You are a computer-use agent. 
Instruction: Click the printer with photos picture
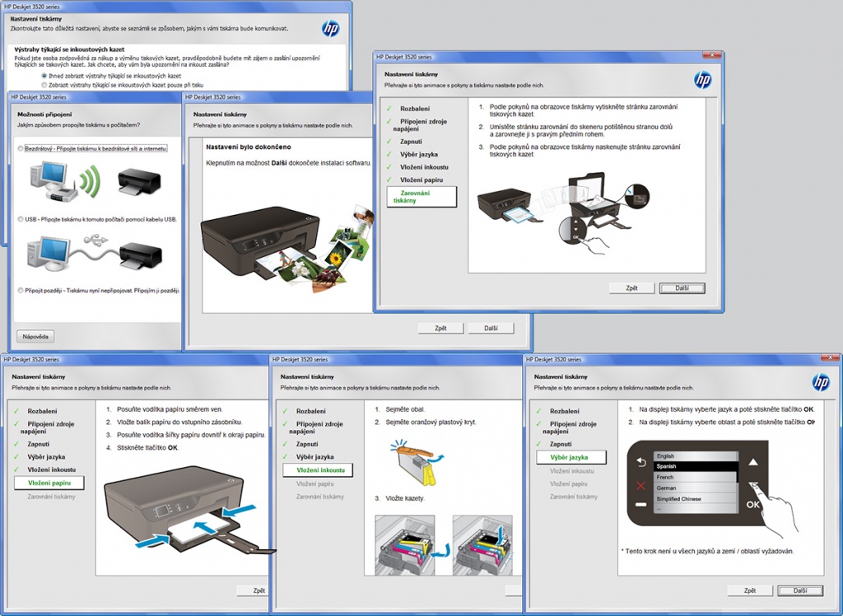pyautogui.click(x=286, y=248)
